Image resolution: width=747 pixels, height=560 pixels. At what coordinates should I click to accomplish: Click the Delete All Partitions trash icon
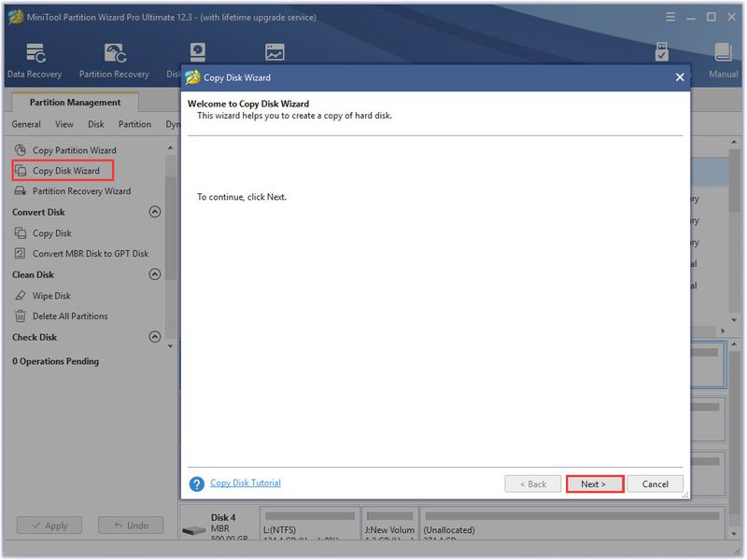click(x=21, y=316)
